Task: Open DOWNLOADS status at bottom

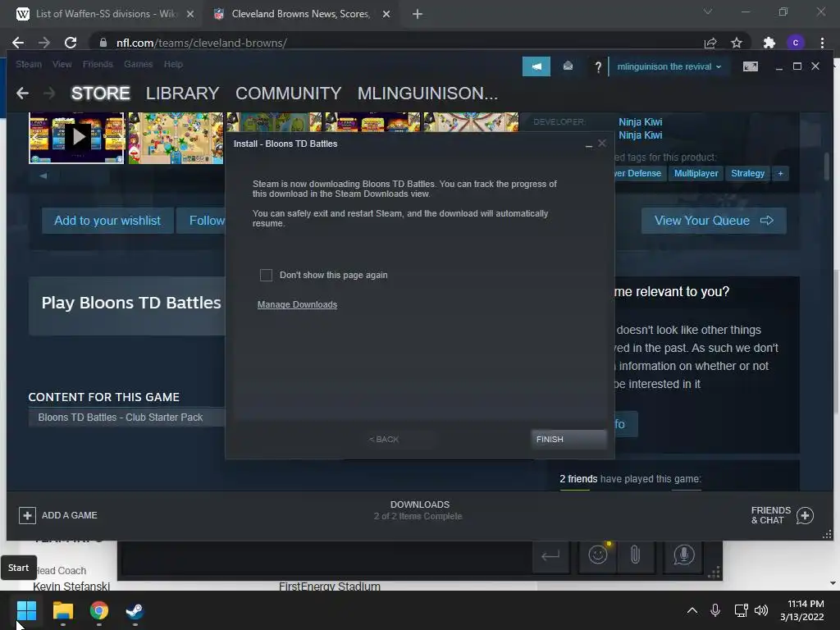Action: point(419,510)
